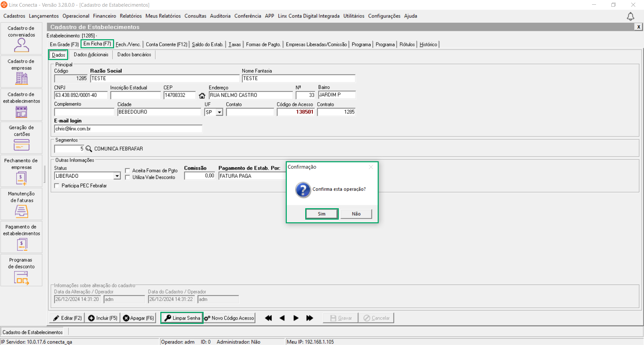Switch to Taxas tab
This screenshot has width=644, height=345.
pyautogui.click(x=234, y=44)
